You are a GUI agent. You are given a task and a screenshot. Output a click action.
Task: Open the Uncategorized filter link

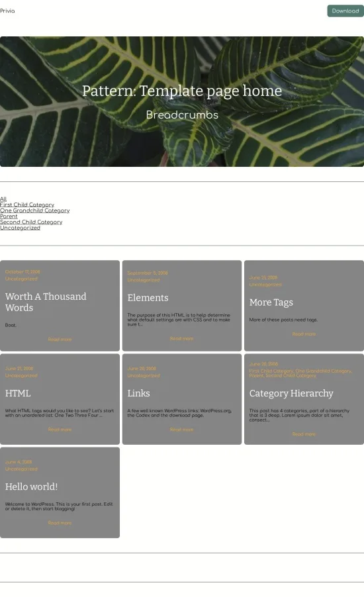[20, 228]
